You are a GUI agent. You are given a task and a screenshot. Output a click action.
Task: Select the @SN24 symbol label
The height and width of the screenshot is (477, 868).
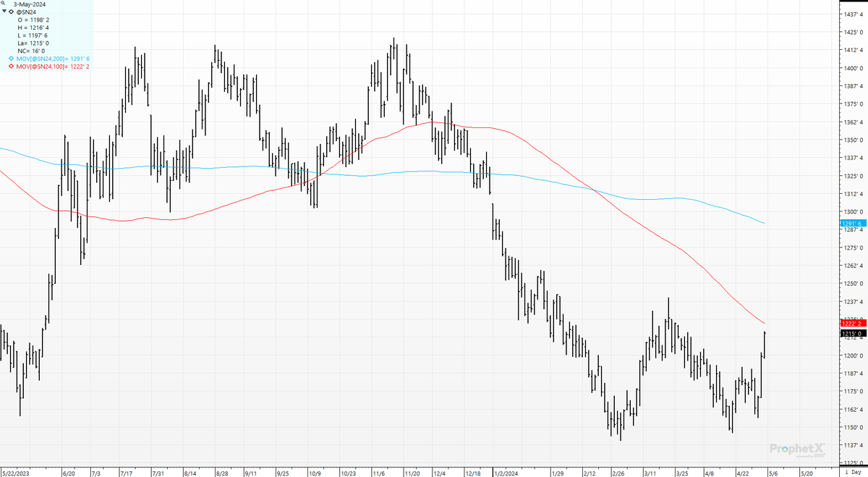pos(26,12)
